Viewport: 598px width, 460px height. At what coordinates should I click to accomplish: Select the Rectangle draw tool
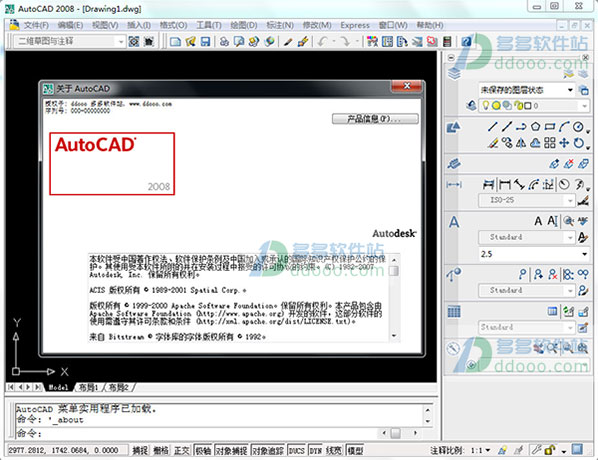pyautogui.click(x=550, y=127)
